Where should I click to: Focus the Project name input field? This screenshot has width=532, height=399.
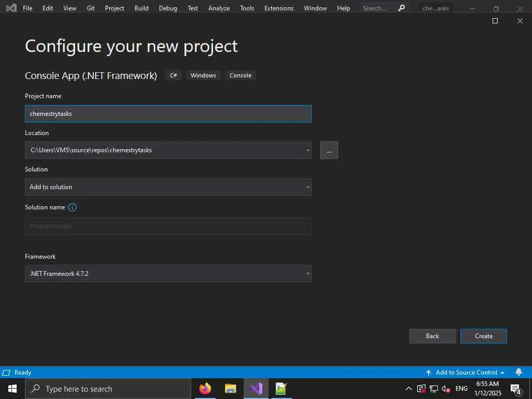coord(168,114)
